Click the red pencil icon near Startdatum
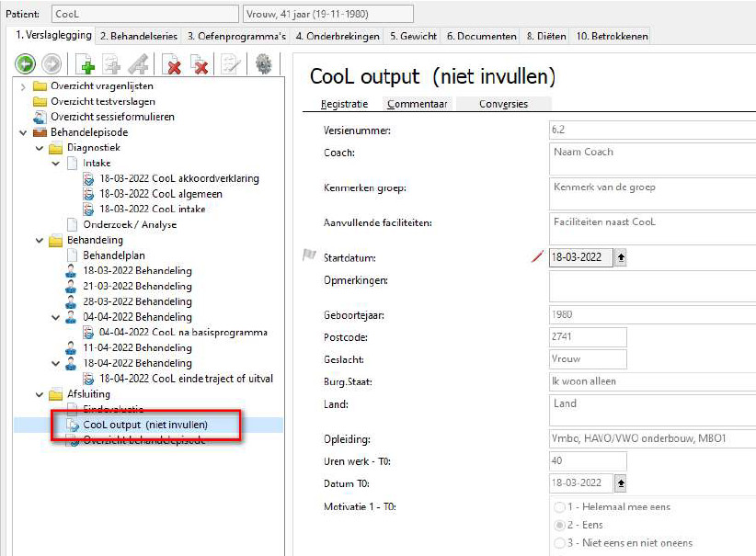 tap(537, 256)
